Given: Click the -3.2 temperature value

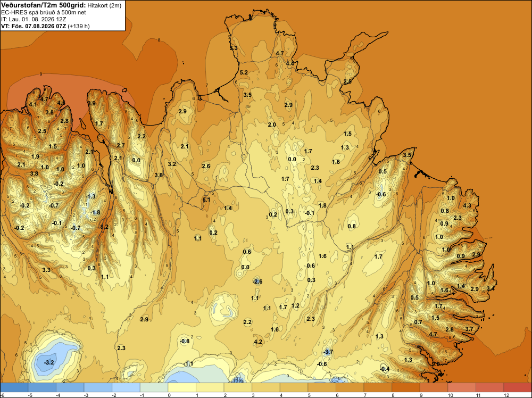Looking at the screenshot, I should pyautogui.click(x=49, y=362).
